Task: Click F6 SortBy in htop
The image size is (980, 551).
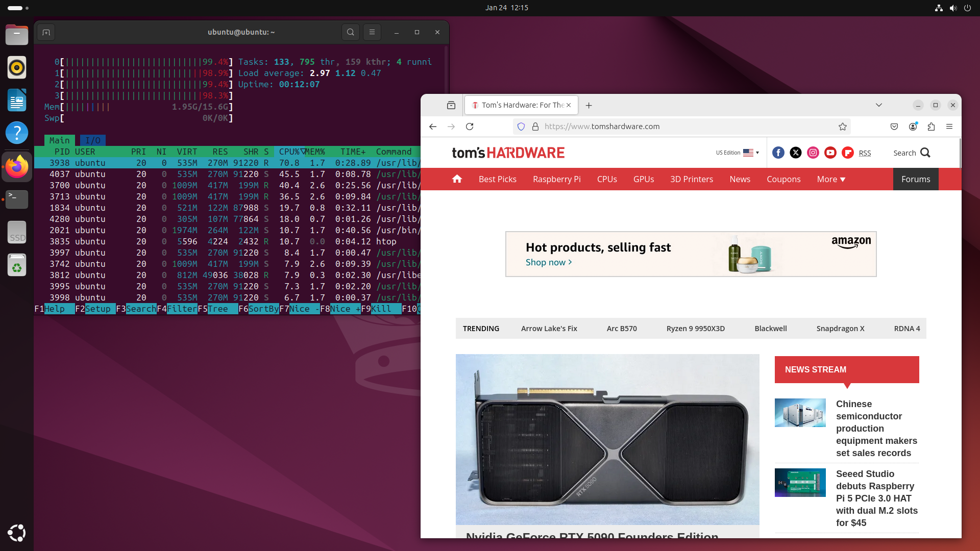Action: (x=259, y=309)
